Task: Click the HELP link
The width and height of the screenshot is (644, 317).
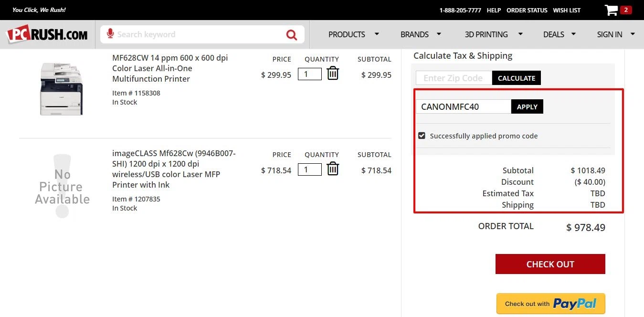Action: tap(494, 10)
